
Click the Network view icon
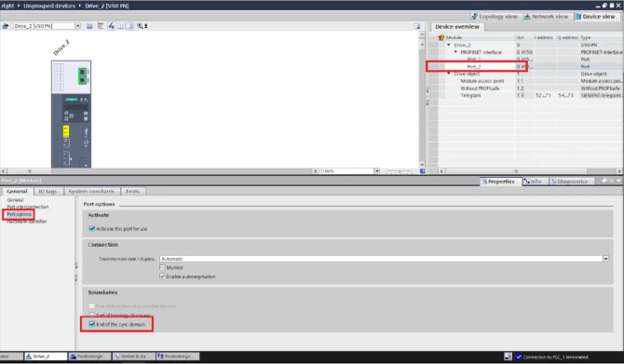[x=527, y=17]
